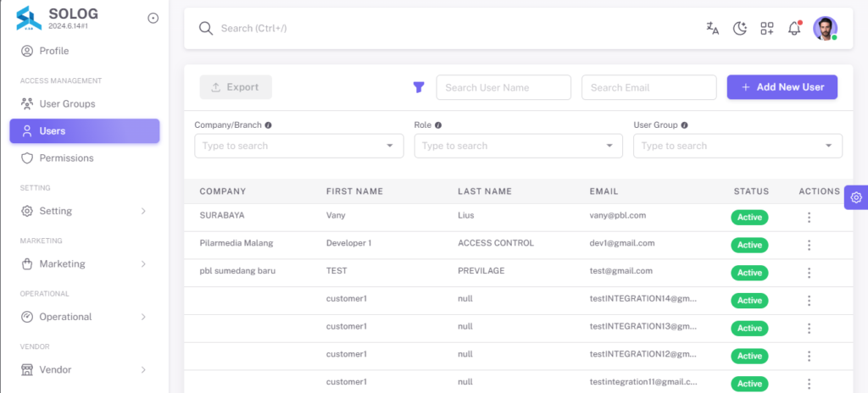Image resolution: width=868 pixels, height=393 pixels.
Task: Go to User Groups in sidebar
Action: click(85, 104)
